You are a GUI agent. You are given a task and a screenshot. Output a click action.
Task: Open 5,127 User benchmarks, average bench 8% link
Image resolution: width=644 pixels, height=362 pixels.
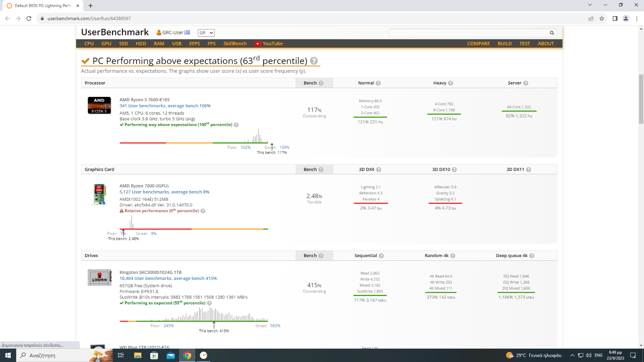[x=164, y=192]
